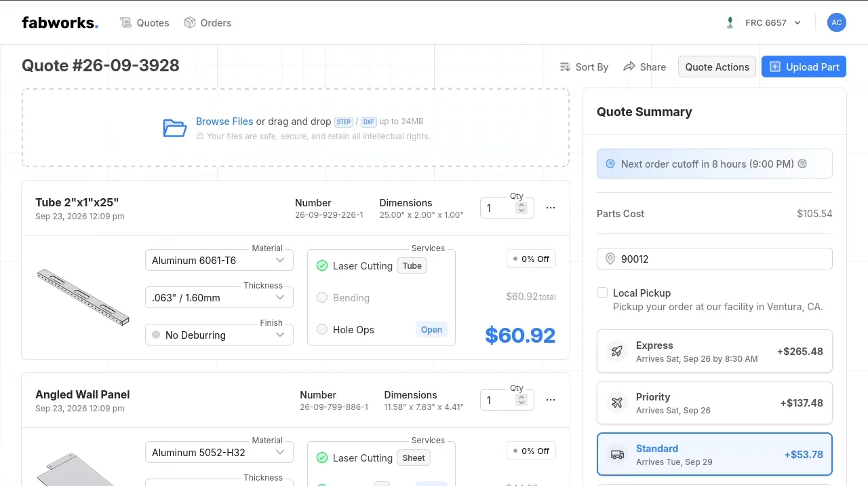Image resolution: width=868 pixels, height=486 pixels.
Task: Share this quote
Action: [644, 67]
